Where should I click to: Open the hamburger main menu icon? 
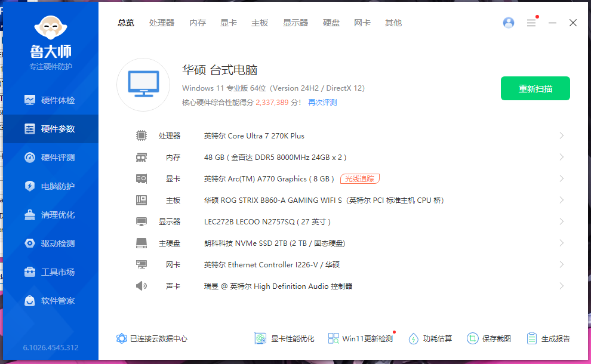pos(531,23)
